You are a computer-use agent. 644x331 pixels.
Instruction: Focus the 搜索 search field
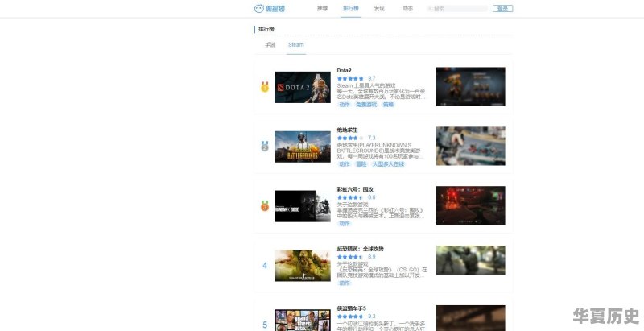[x=457, y=9]
